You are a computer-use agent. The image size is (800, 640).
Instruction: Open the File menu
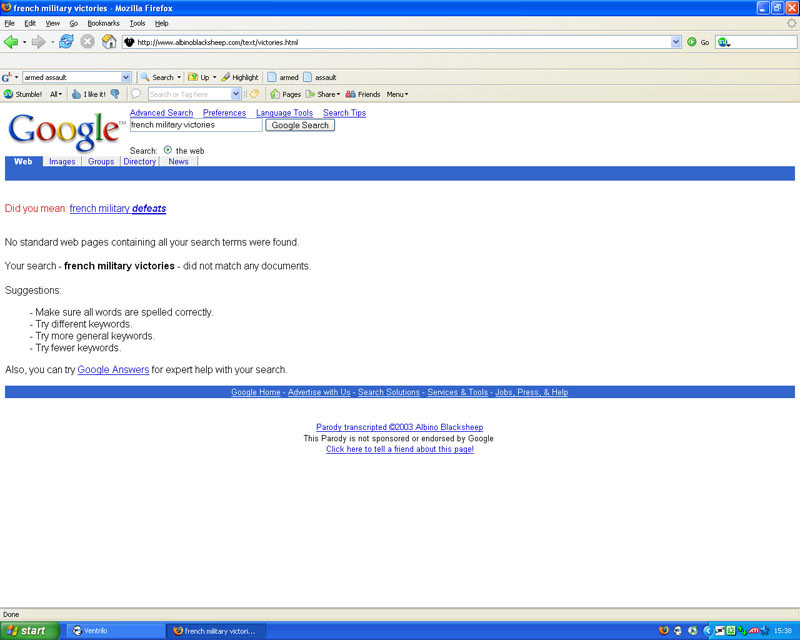click(x=9, y=23)
